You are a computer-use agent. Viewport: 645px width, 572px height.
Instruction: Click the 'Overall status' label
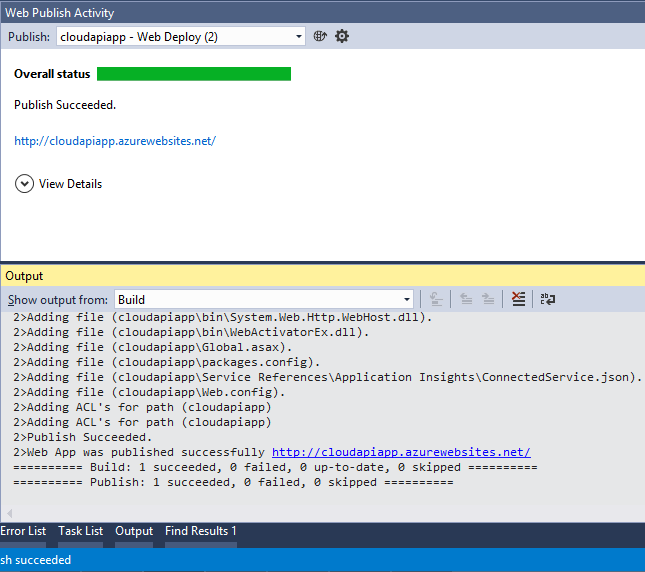coord(52,74)
